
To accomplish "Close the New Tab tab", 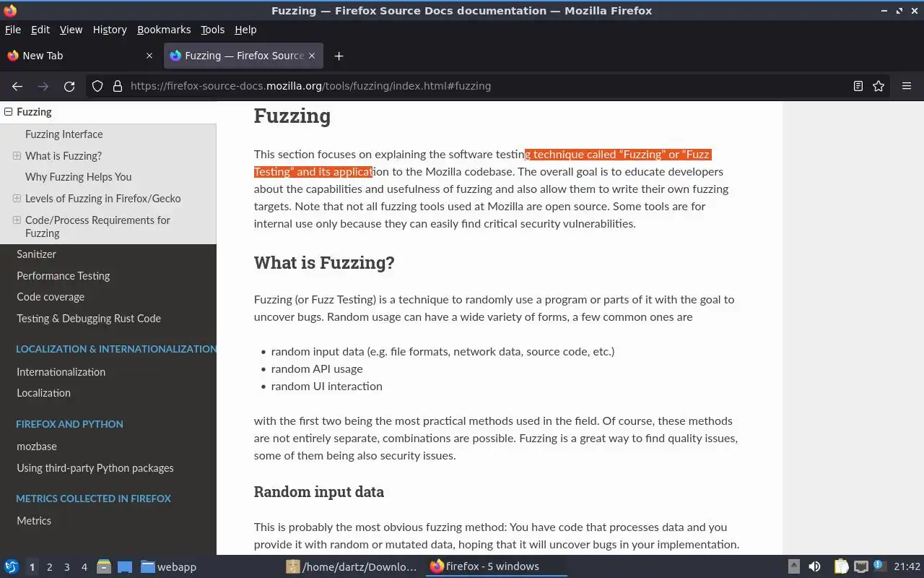I will [149, 56].
